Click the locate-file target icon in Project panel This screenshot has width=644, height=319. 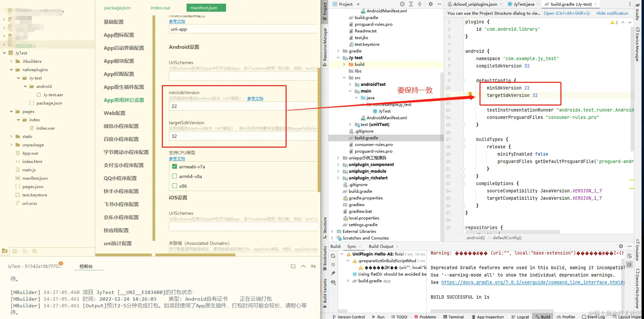pyautogui.click(x=402, y=4)
